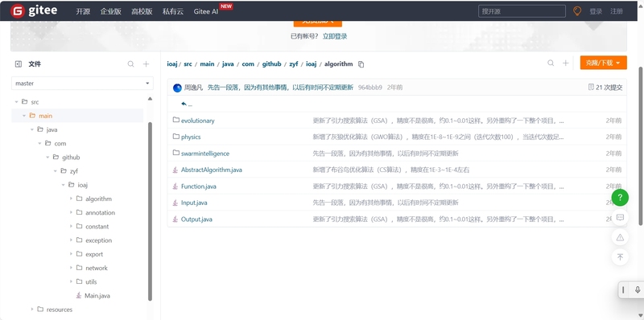Screen dimensions: 644x320
Task: Open the Gitee logo home link
Action: coord(34,11)
